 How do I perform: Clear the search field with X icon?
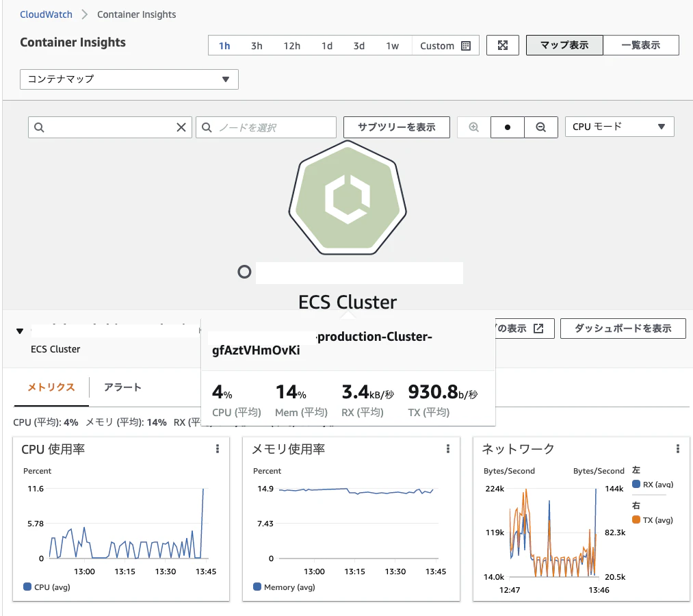pos(181,127)
